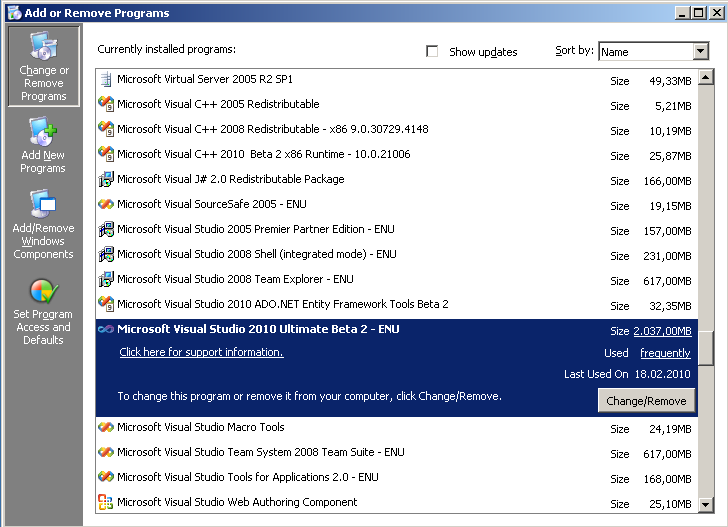Screen dimensions: 728x527
Task: Click the program list scroll down arrow
Action: (706, 504)
